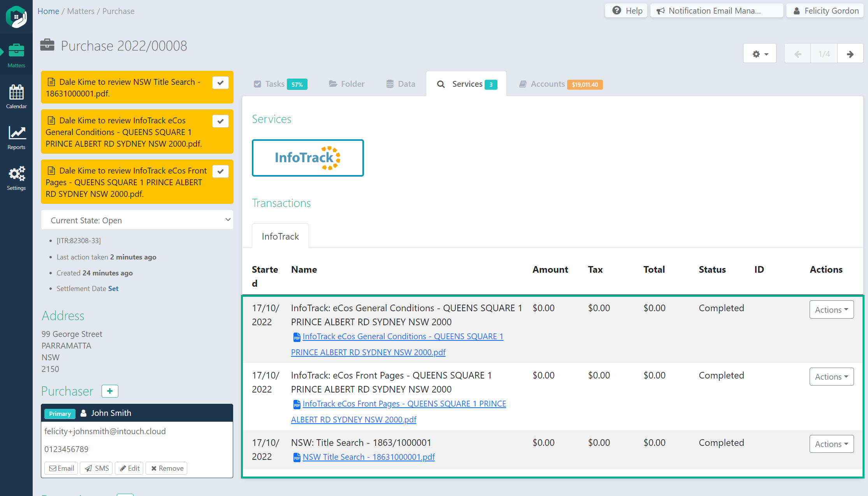Select the InfoTrack transactions tab

pos(280,236)
